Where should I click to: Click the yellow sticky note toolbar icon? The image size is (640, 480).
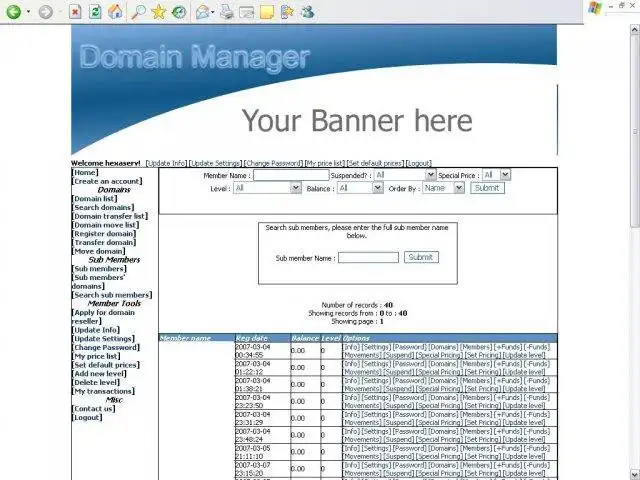click(267, 12)
